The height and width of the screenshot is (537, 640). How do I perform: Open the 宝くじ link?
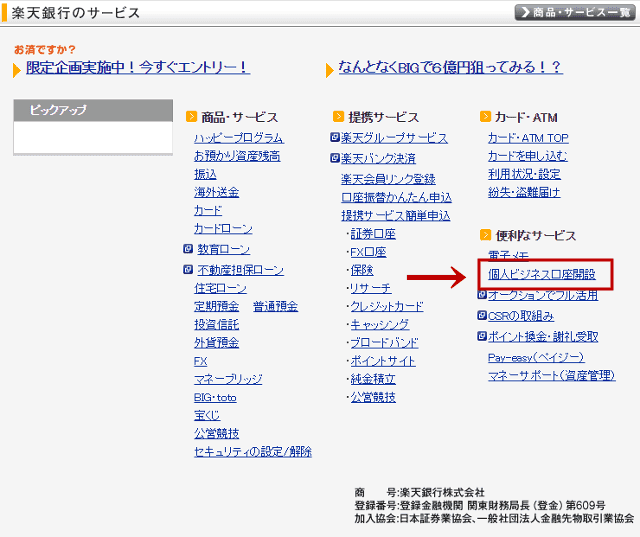[x=207, y=415]
